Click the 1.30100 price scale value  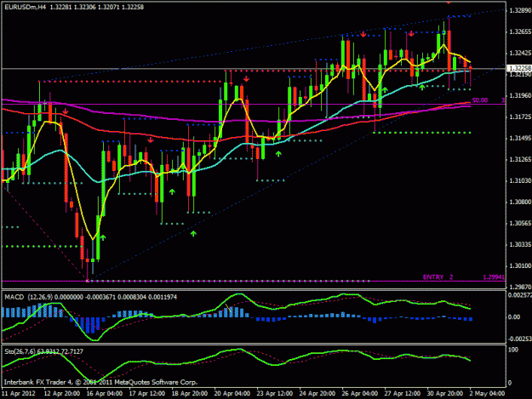click(x=520, y=265)
